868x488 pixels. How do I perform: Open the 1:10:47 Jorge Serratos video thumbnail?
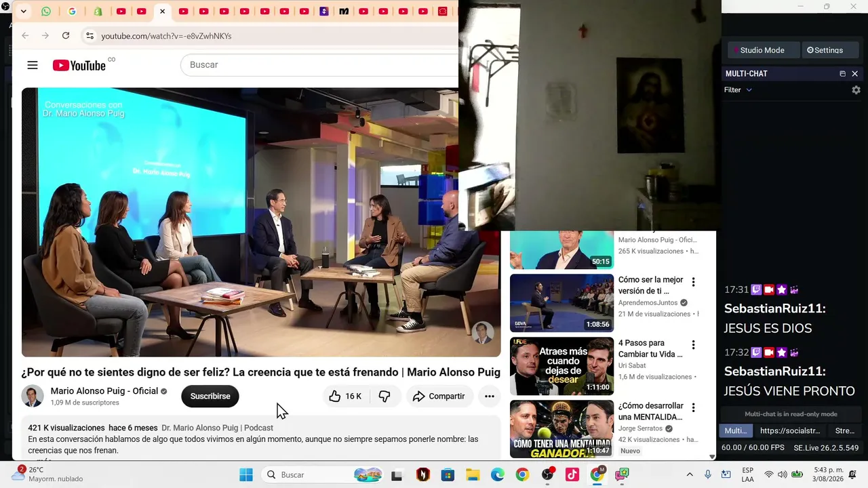[561, 429]
